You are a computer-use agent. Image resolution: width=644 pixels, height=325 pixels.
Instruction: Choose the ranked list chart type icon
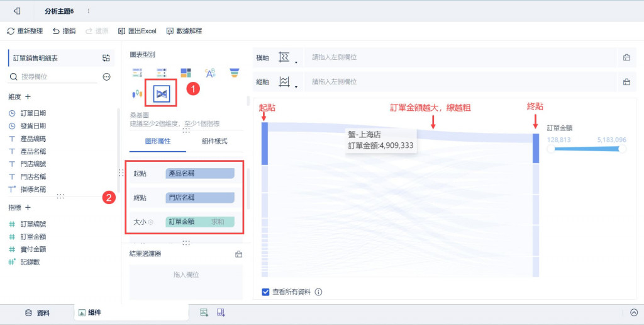(x=136, y=73)
